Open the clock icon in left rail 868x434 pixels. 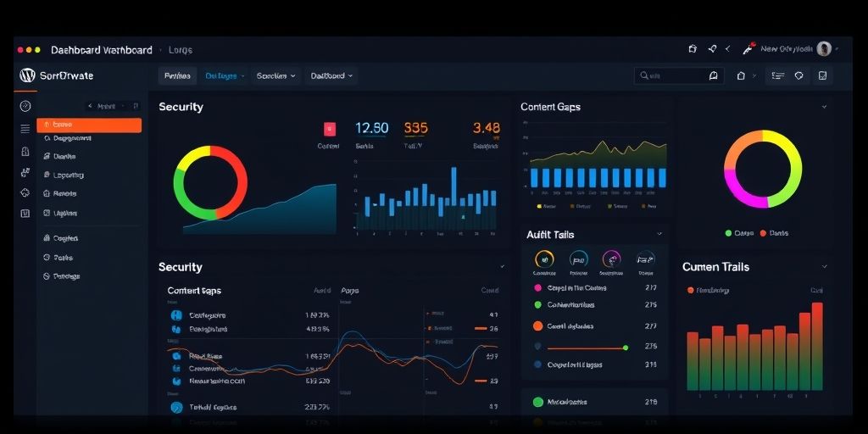pyautogui.click(x=25, y=106)
